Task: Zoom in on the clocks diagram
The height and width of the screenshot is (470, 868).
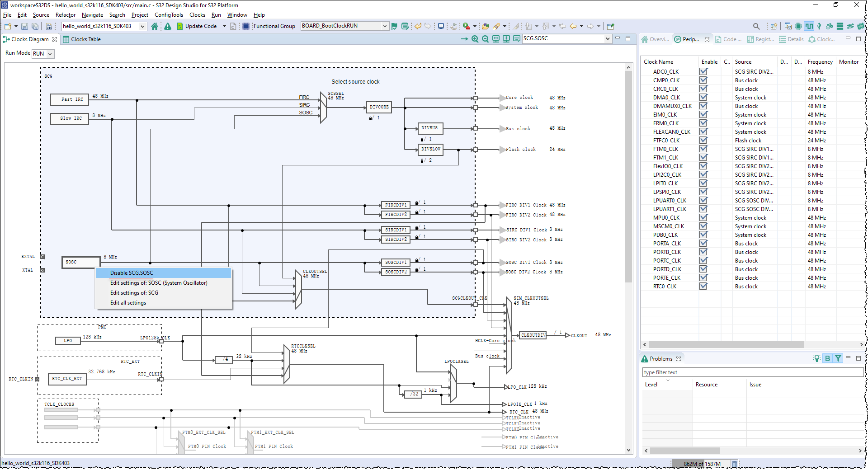Action: tap(475, 39)
